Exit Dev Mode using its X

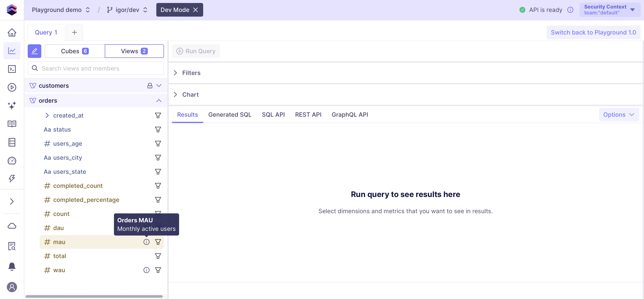(195, 10)
